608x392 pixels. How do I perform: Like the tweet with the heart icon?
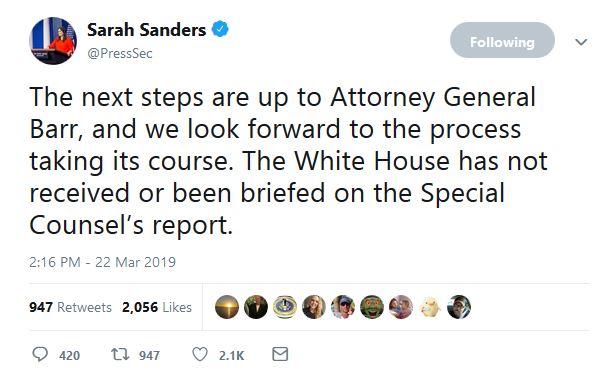[200, 354]
